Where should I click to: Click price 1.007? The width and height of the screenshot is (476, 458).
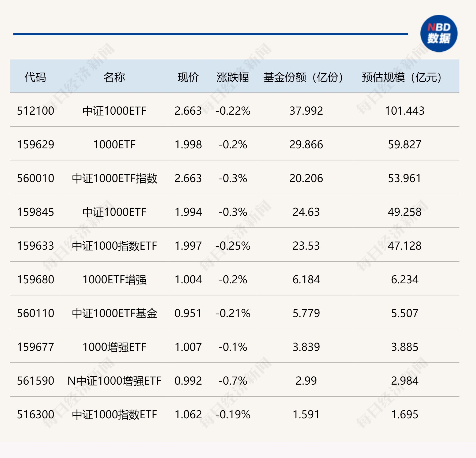(188, 347)
